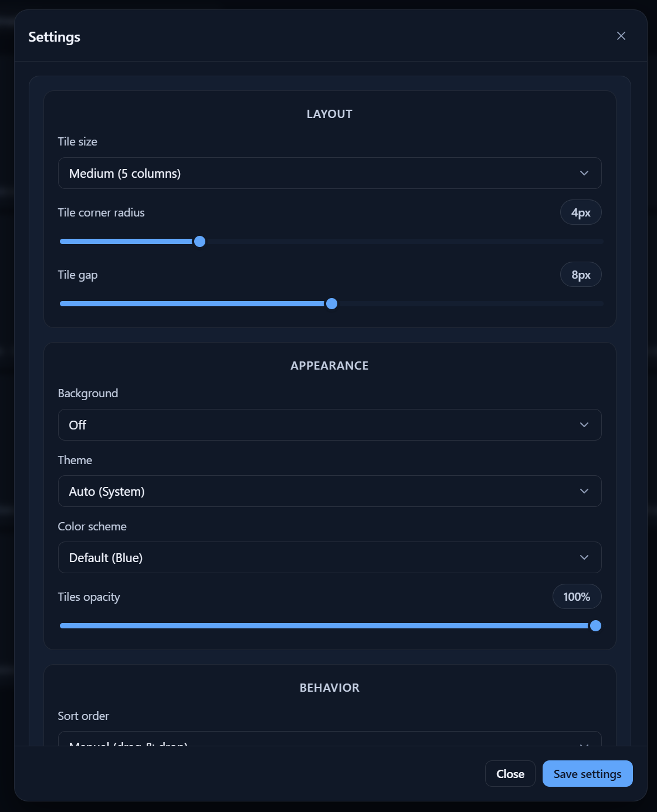Open the Sort order dropdown
The image size is (657, 812).
tap(330, 743)
